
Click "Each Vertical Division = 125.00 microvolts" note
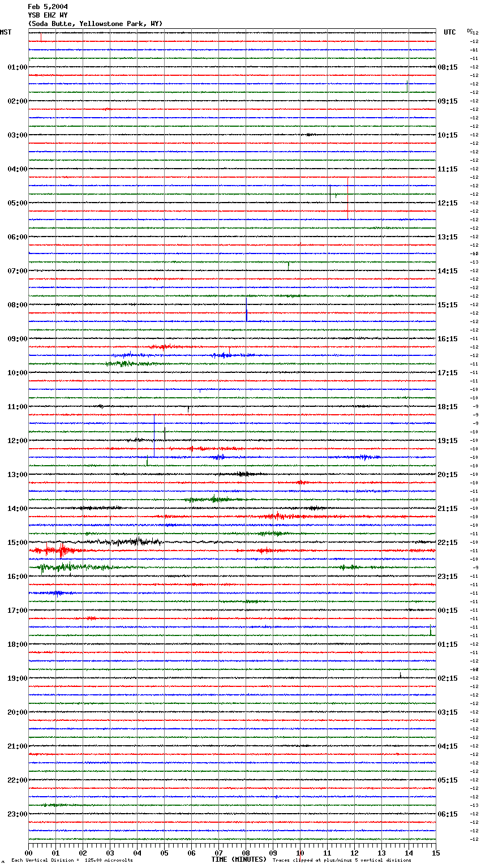pyautogui.click(x=72, y=860)
